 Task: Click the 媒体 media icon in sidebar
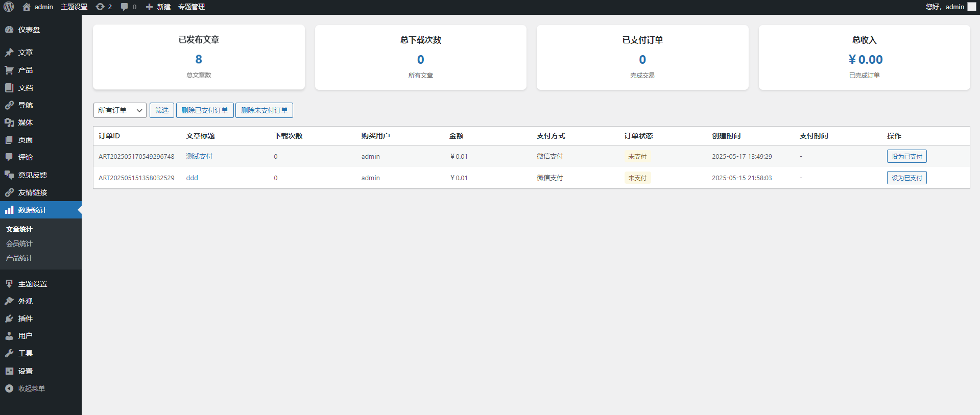coord(9,123)
